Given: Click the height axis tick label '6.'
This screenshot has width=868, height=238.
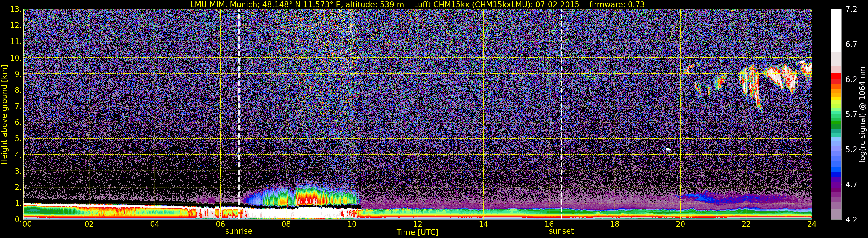Looking at the screenshot, I should click(18, 123).
